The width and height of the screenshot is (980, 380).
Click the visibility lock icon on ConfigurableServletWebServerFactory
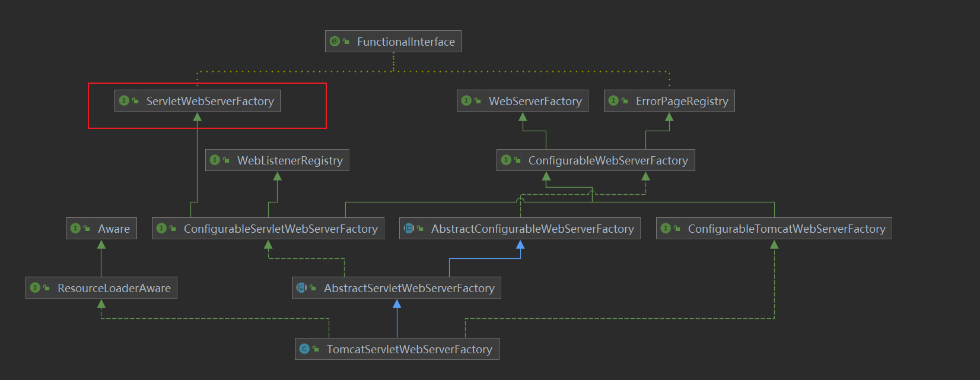173,229
